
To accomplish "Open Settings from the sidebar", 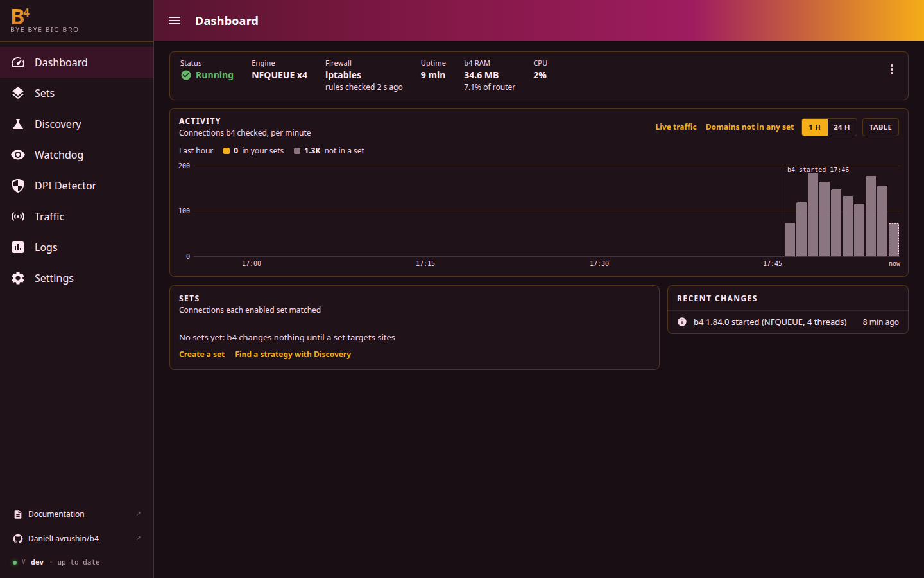I will (x=77, y=278).
